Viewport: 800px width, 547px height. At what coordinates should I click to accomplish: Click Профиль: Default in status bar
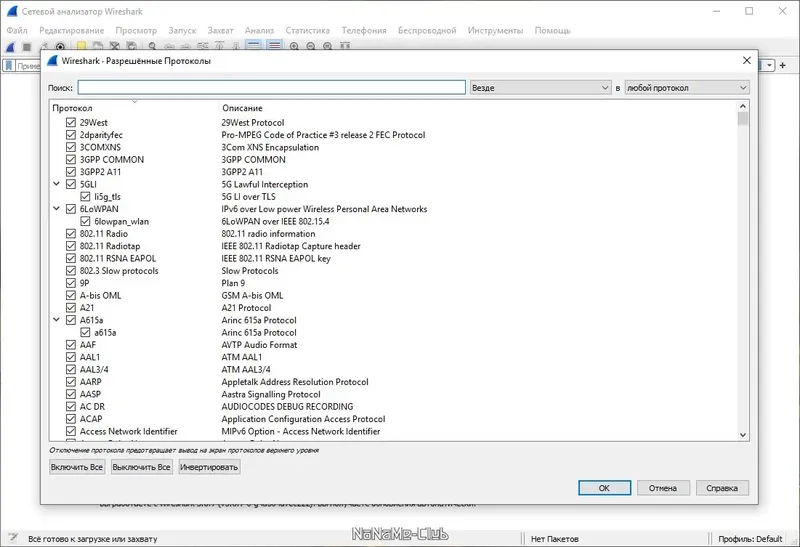[750, 539]
